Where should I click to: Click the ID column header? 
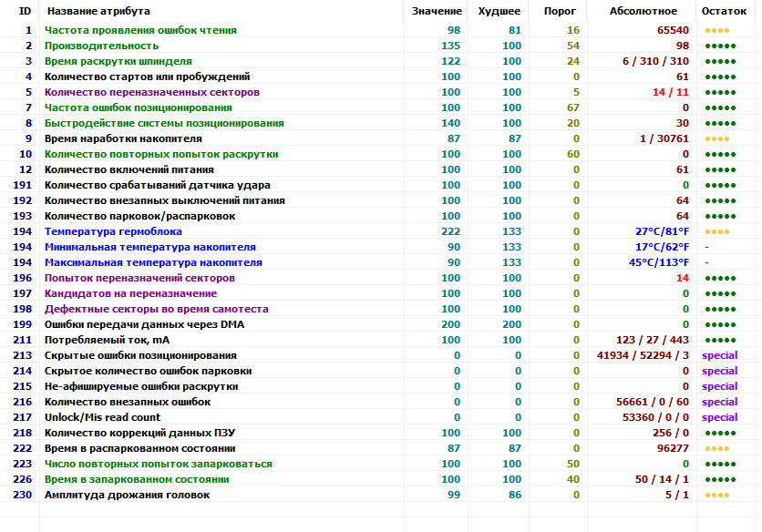click(x=25, y=11)
